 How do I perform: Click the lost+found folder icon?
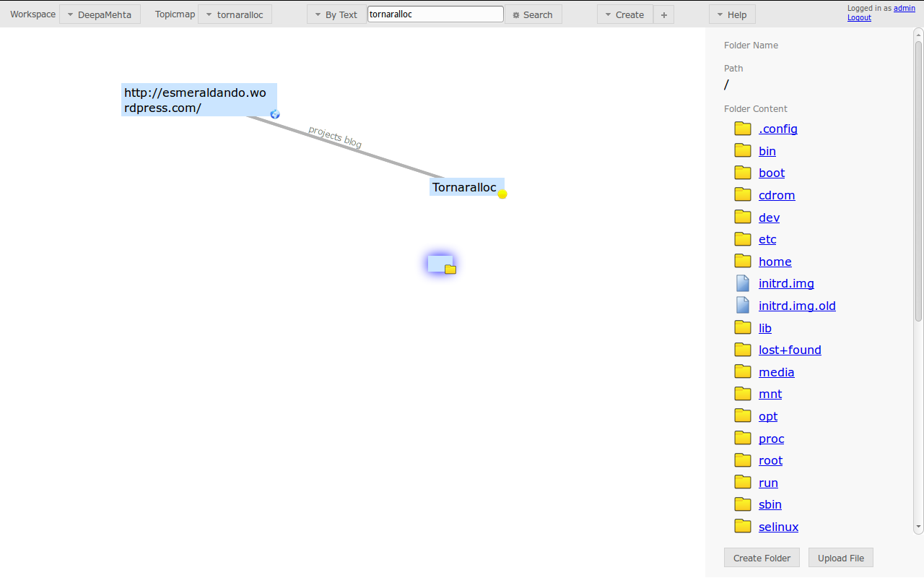(743, 350)
